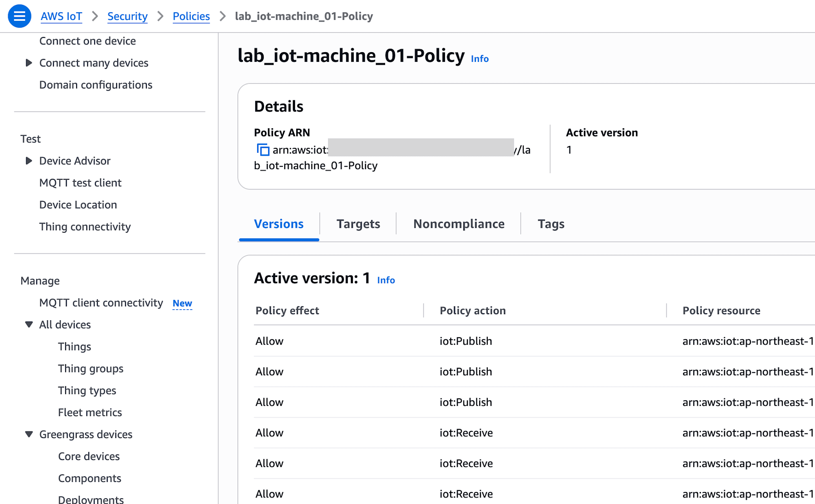
Task: Open MQTT client connectivity
Action: point(101,303)
